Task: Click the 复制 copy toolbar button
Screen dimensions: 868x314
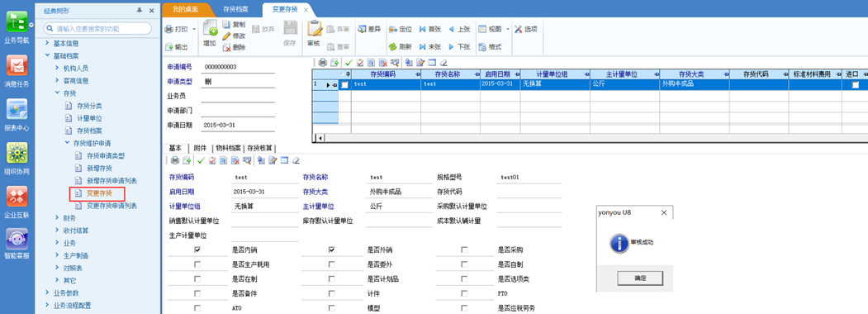Action: pos(235,24)
